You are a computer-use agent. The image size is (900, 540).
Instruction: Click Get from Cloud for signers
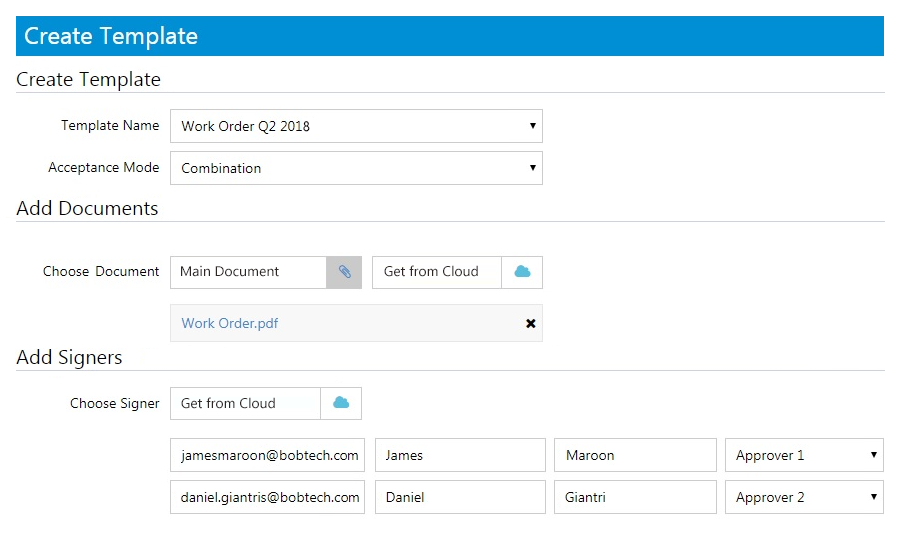click(245, 403)
